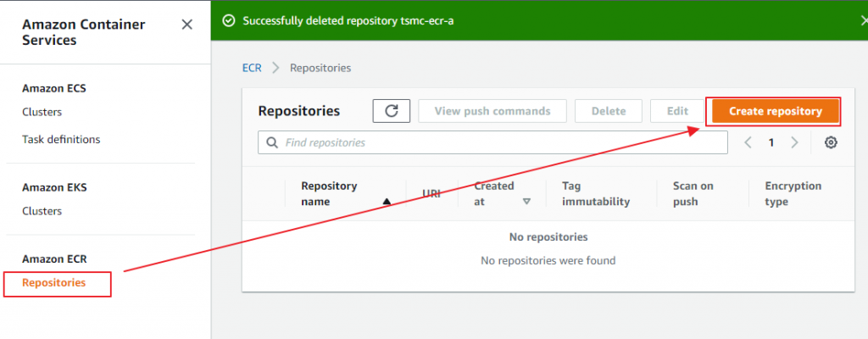Dismiss the success notification banner
Viewport: 868px width, 339px height.
(x=864, y=21)
